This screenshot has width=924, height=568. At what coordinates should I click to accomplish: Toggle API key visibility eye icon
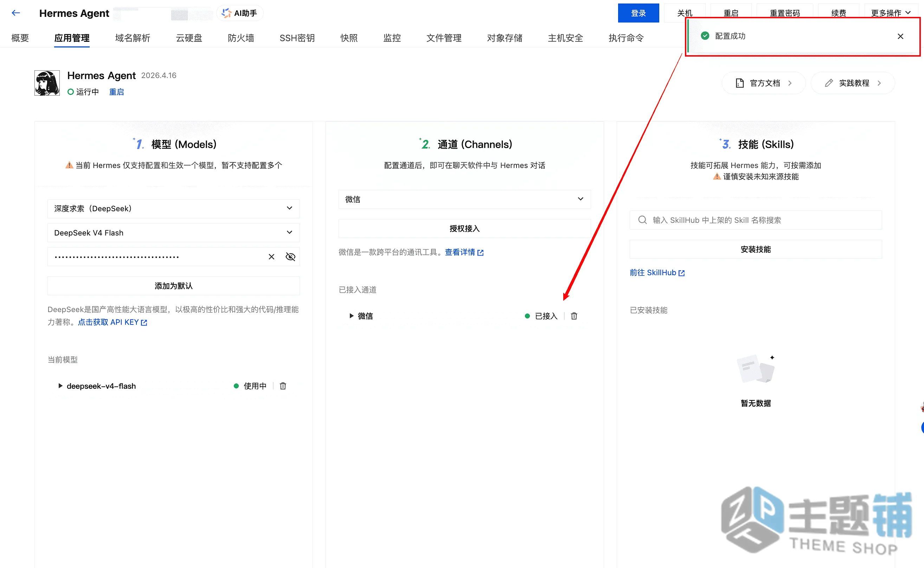pyautogui.click(x=290, y=257)
